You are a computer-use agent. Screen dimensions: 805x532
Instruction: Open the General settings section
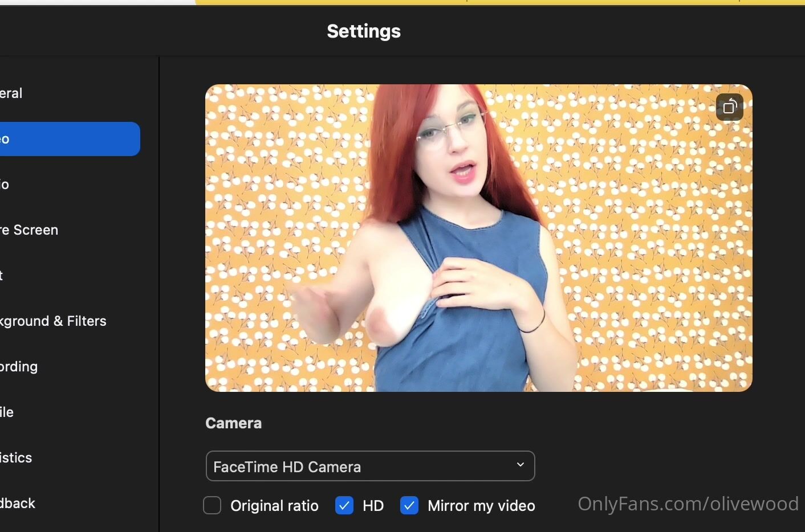coord(11,93)
